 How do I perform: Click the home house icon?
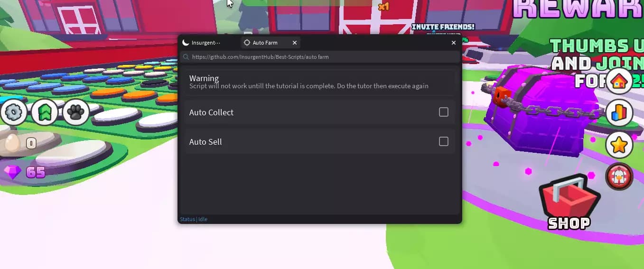pos(619,82)
